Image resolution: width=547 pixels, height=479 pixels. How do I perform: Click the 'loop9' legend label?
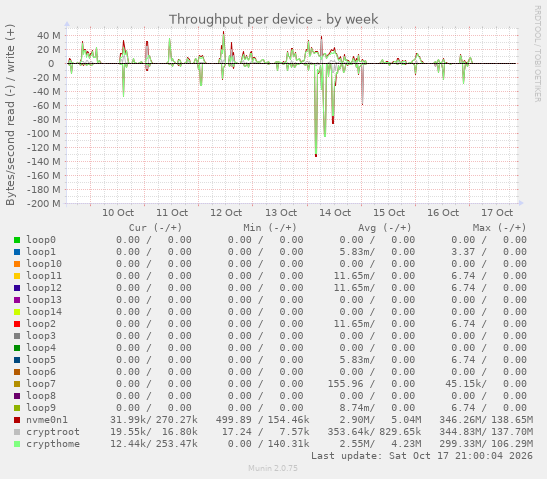pyautogui.click(x=41, y=407)
